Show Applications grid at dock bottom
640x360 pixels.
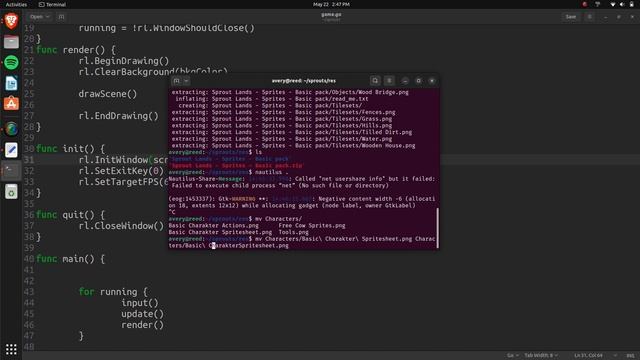(x=11, y=349)
